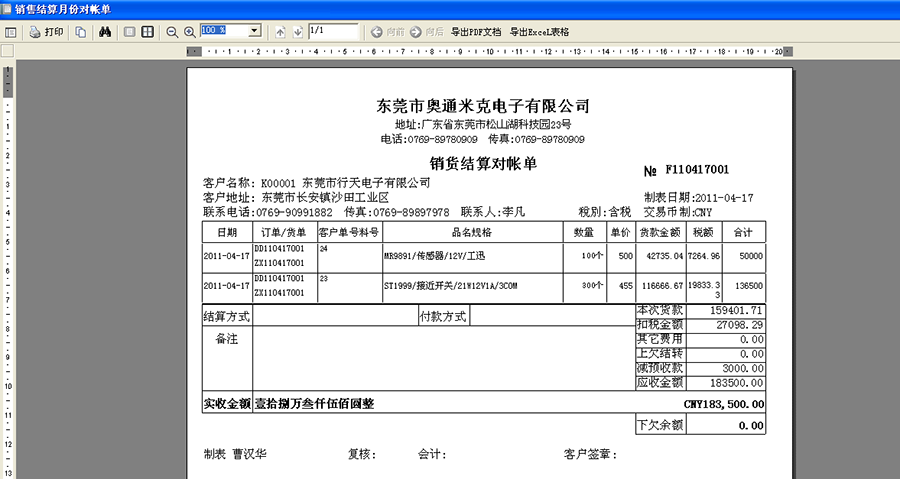Zoom out with the minus magnifier
Screen dimensions: 900x479
[172, 32]
